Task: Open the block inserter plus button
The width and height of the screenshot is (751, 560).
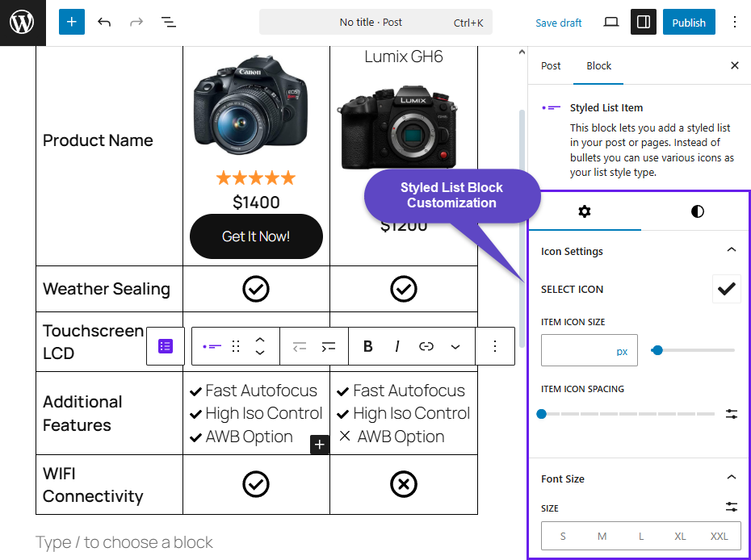Action: 72,22
